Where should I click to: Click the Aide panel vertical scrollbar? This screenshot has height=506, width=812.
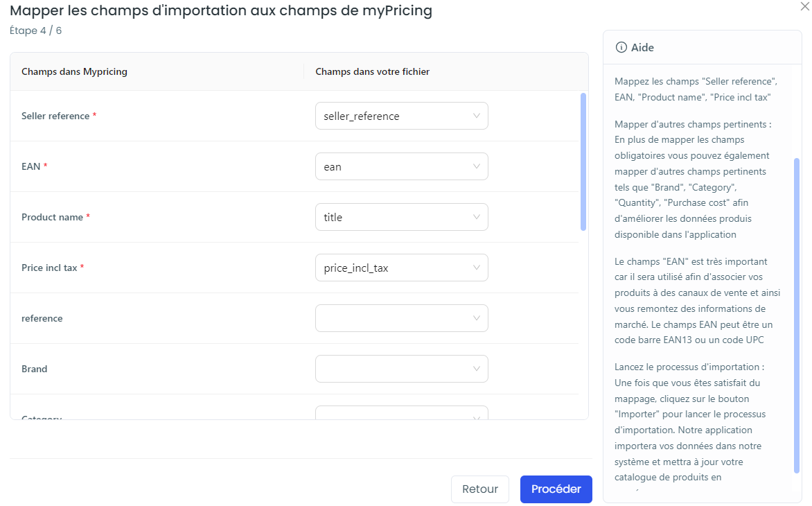(797, 315)
